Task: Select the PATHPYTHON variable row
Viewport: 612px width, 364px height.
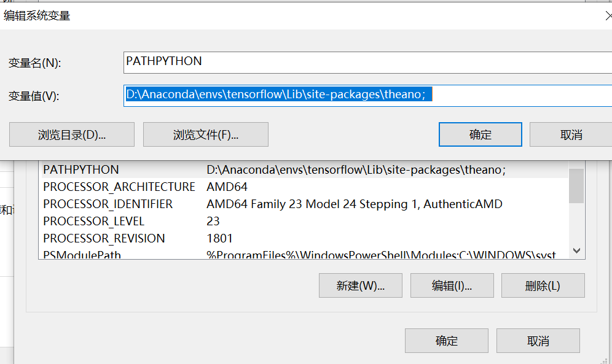Action: coord(304,169)
